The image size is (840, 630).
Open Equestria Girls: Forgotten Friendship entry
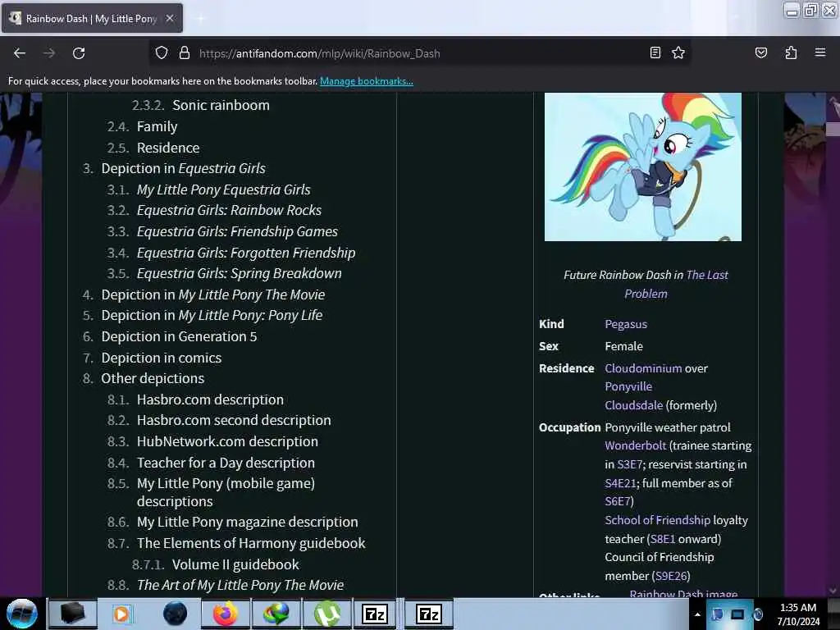(x=246, y=253)
